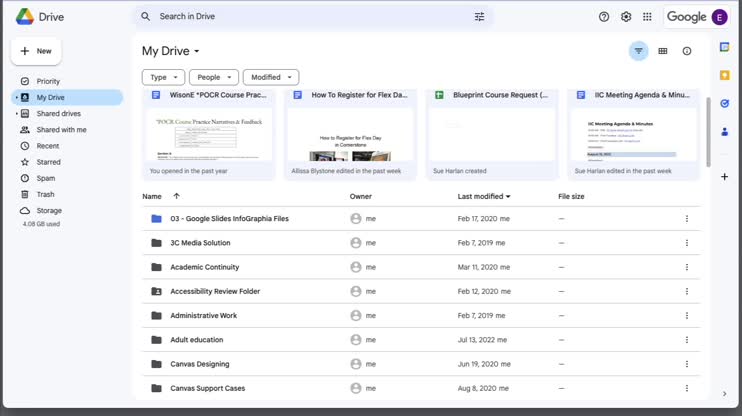Open Google Tasks side panel icon

point(724,103)
